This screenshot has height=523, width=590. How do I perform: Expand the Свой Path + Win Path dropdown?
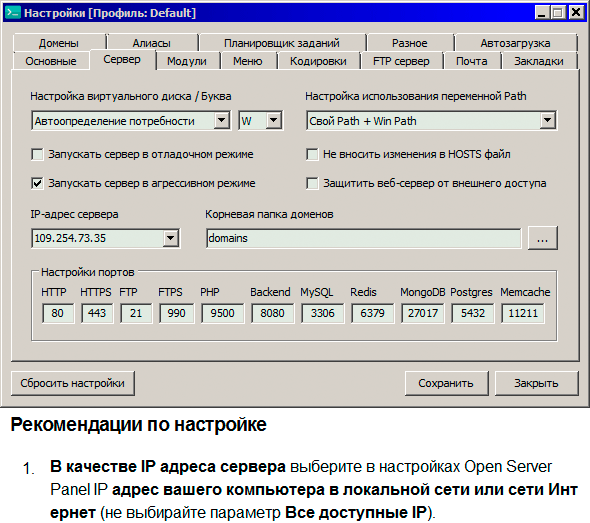click(547, 121)
